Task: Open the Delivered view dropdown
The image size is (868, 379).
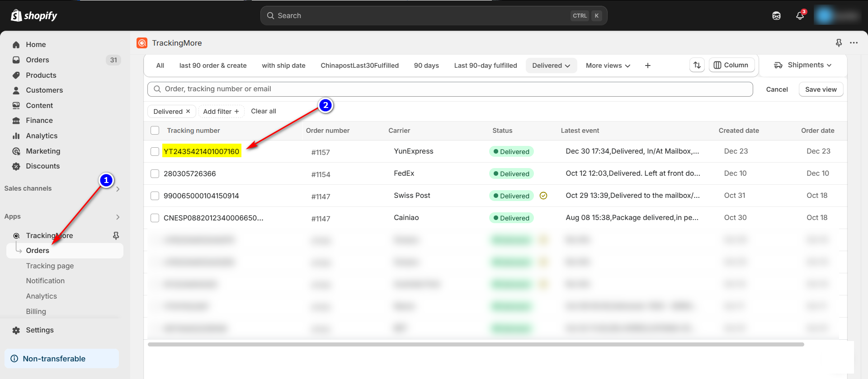Action: [x=551, y=66]
